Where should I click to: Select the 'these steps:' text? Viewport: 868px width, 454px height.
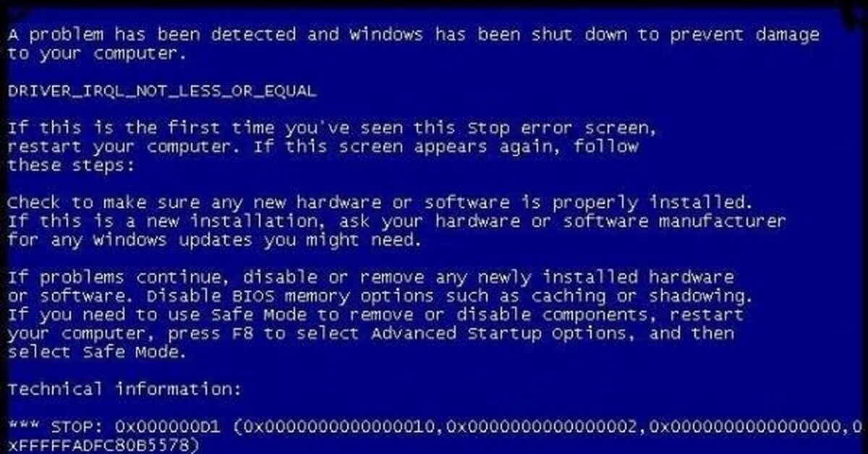coord(72,166)
